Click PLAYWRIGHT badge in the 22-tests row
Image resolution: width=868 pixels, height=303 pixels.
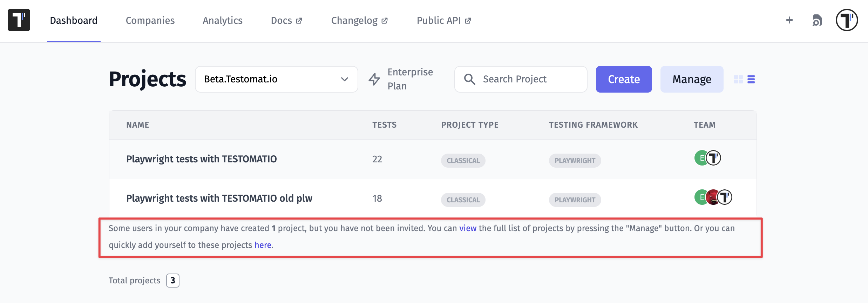(x=575, y=161)
